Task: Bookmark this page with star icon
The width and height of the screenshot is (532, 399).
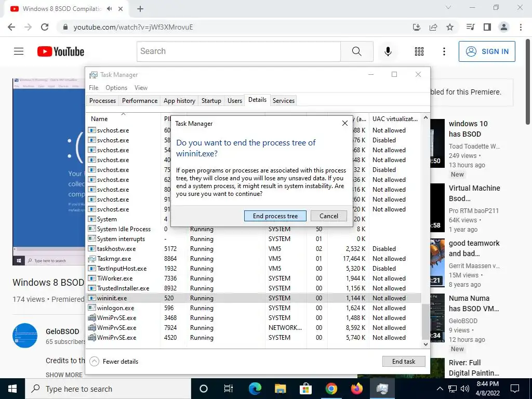Action: click(x=450, y=27)
